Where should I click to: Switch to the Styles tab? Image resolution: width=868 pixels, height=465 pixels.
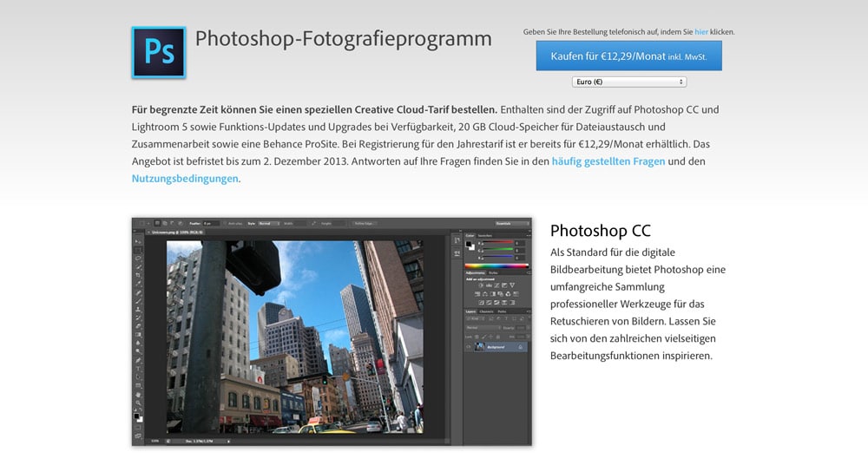(493, 273)
